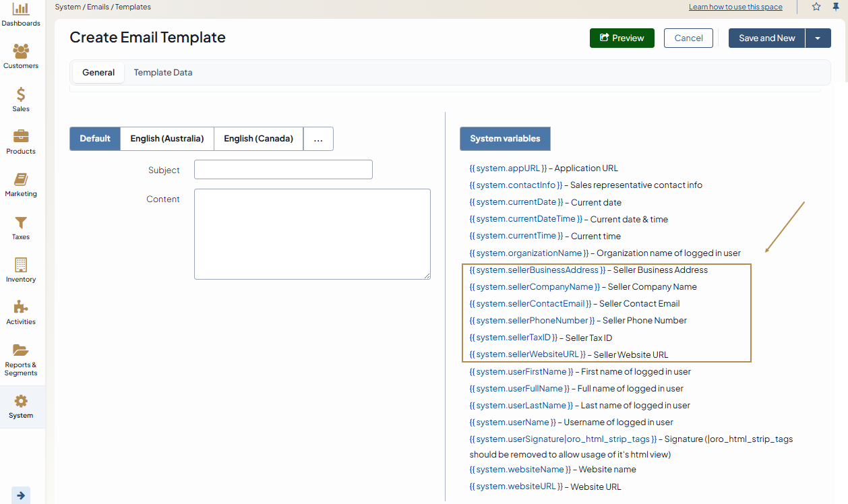This screenshot has width=848, height=504.
Task: Select English (Australia) language tab
Action: (x=167, y=139)
